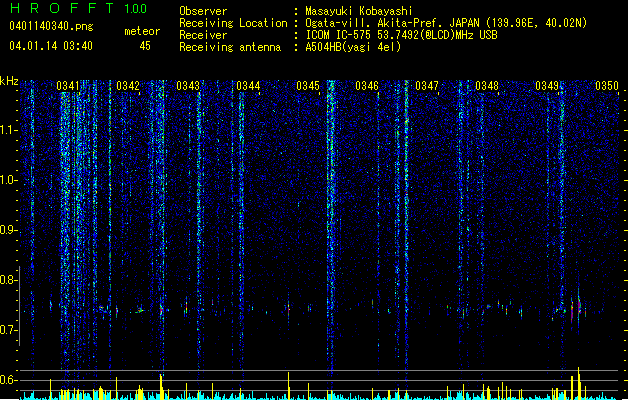This screenshot has width=629, height=400.
Task: Click the 0345 time marker
Action: (x=308, y=86)
